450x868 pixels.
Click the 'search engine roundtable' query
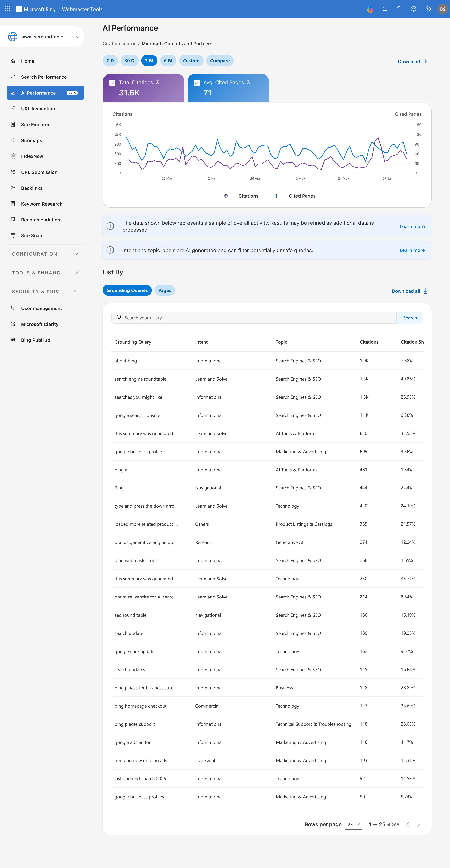pos(140,379)
